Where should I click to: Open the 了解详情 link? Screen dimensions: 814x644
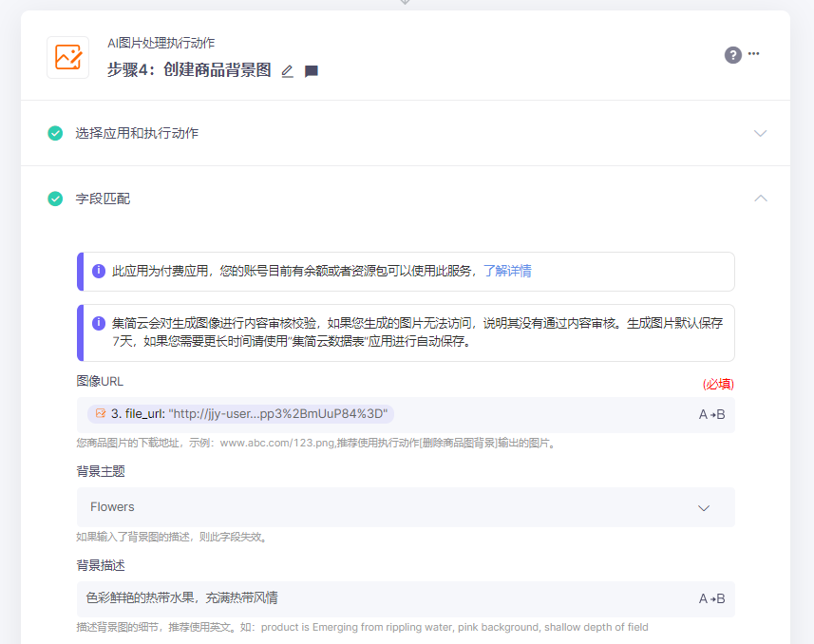(x=507, y=271)
